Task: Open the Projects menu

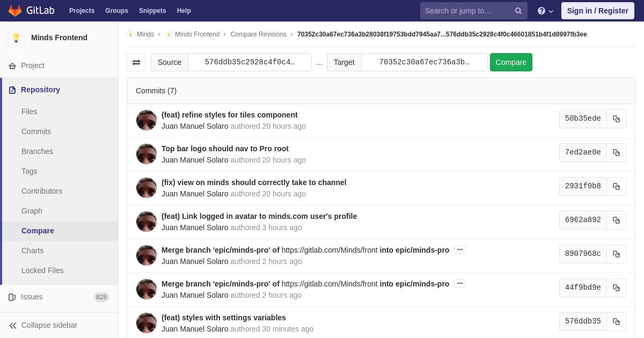Action: [x=82, y=11]
